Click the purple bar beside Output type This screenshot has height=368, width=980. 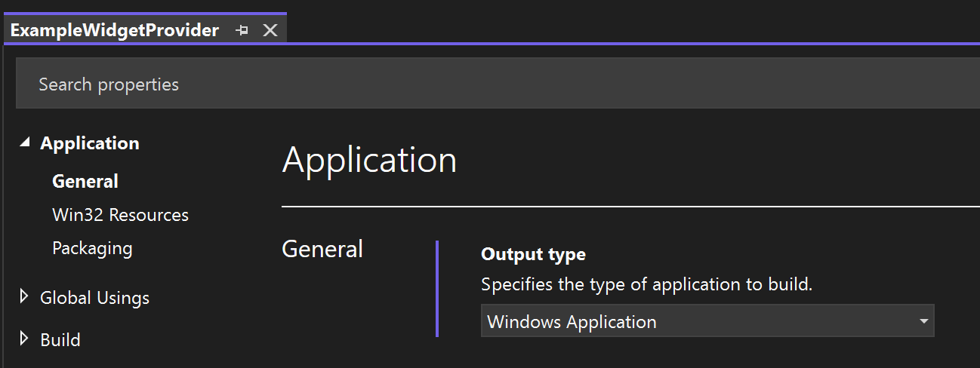[x=437, y=289]
